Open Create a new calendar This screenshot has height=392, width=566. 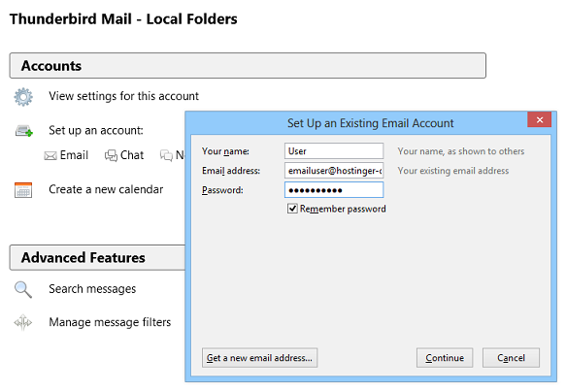(x=106, y=189)
